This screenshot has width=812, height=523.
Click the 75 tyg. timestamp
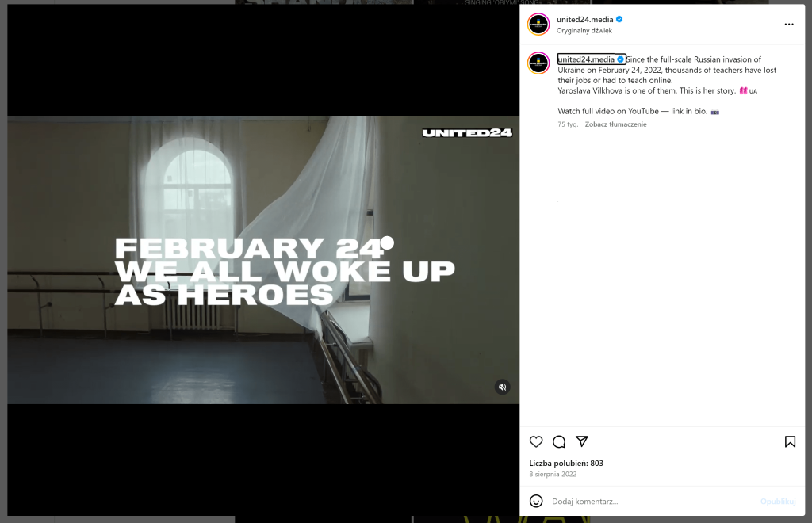568,124
